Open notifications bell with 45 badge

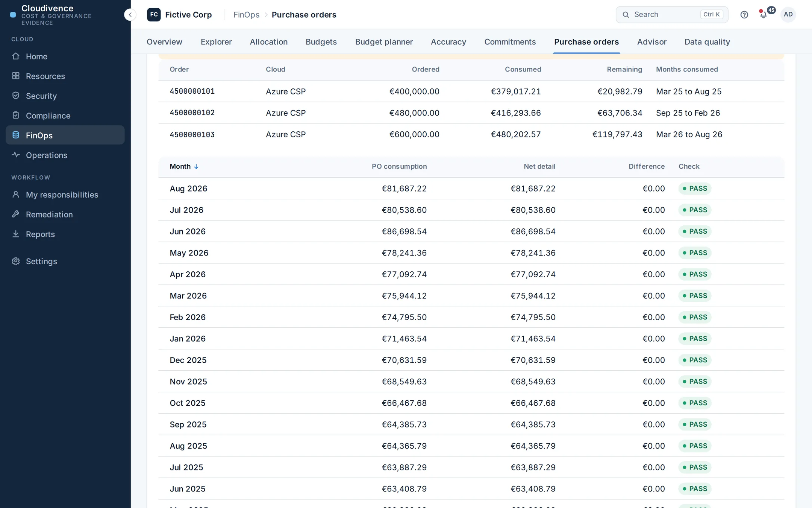click(x=764, y=14)
